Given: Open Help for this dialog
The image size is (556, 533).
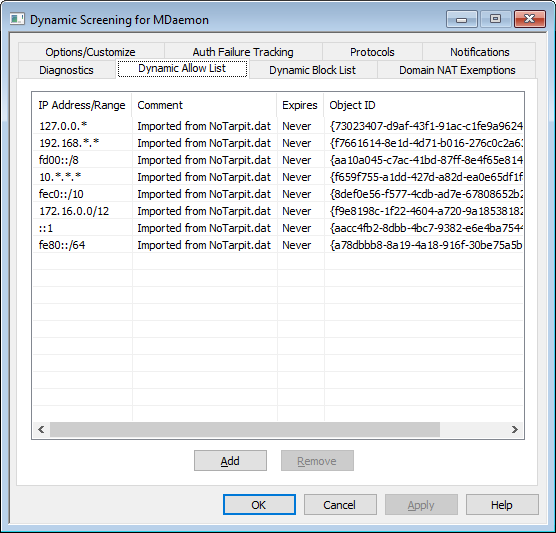Looking at the screenshot, I should pyautogui.click(x=502, y=505).
